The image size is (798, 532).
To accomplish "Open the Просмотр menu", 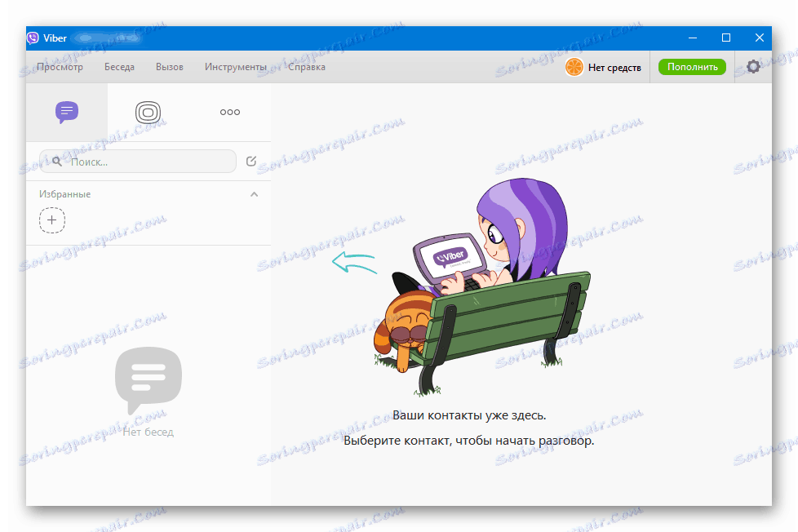I will (60, 67).
